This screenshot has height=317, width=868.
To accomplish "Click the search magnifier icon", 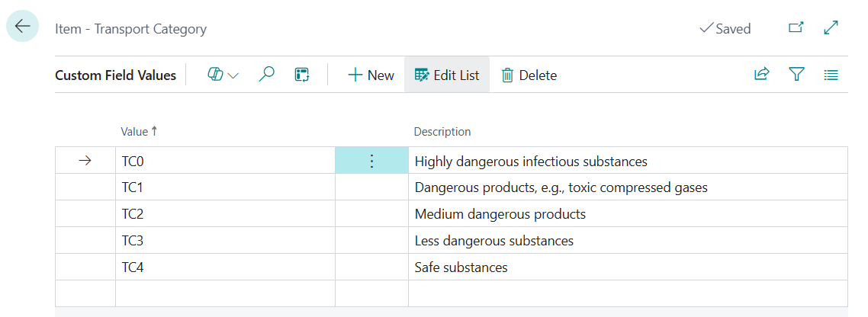I will click(266, 75).
